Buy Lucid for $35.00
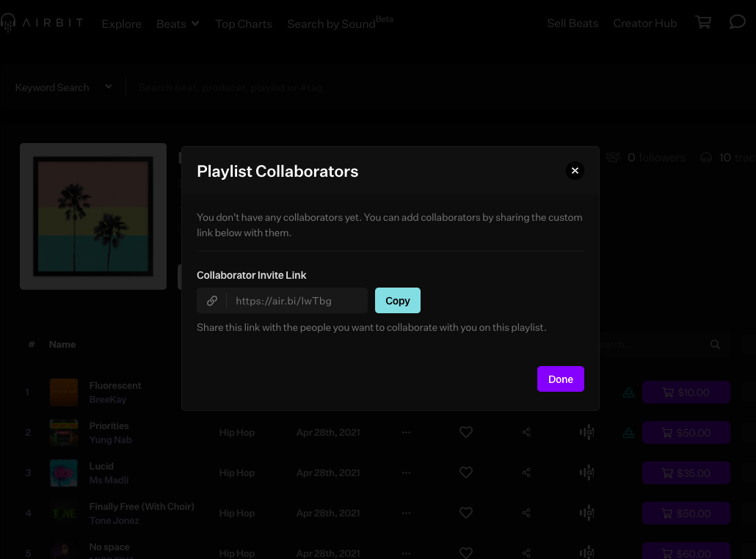Image resolution: width=756 pixels, height=559 pixels. [686, 473]
